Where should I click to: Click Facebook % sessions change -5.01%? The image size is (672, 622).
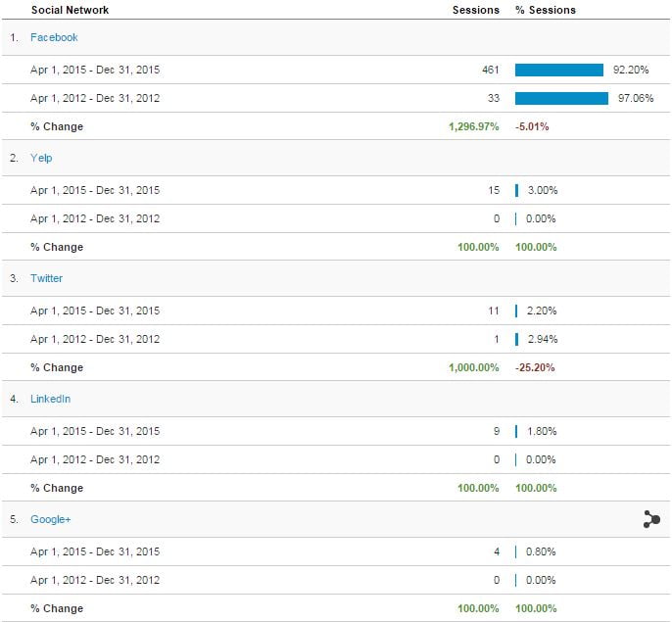tap(533, 126)
